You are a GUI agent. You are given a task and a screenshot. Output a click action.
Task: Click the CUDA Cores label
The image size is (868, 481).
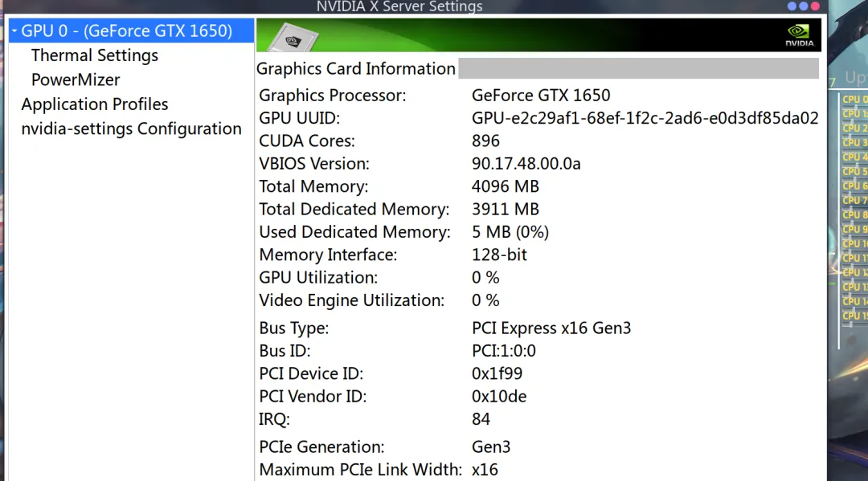[307, 141]
